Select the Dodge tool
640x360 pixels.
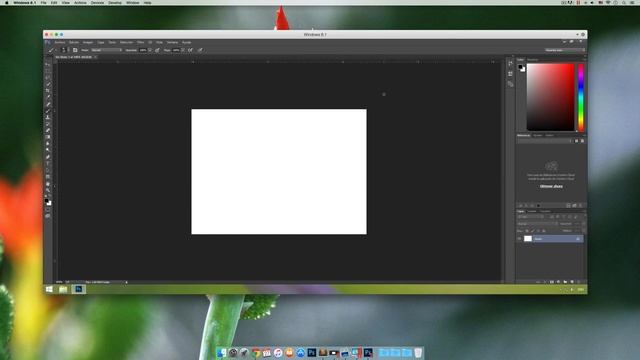(x=48, y=150)
